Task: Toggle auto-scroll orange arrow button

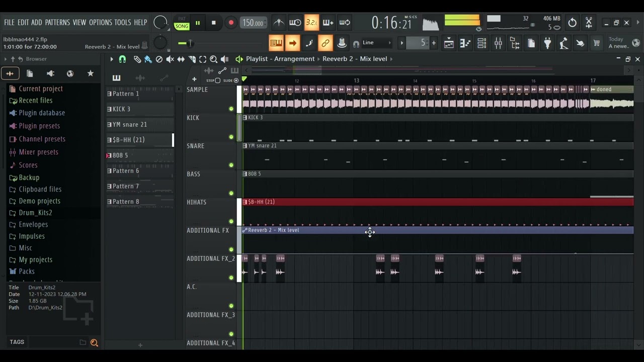Action: 292,43
